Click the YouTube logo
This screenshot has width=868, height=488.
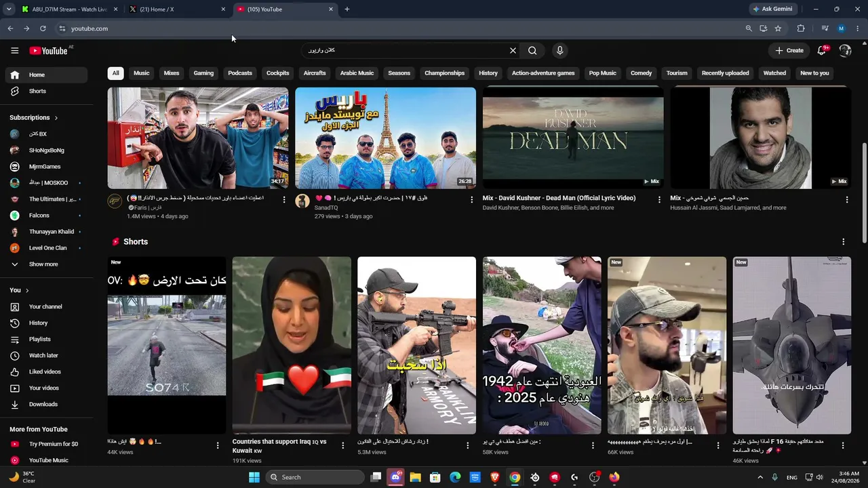(x=48, y=51)
